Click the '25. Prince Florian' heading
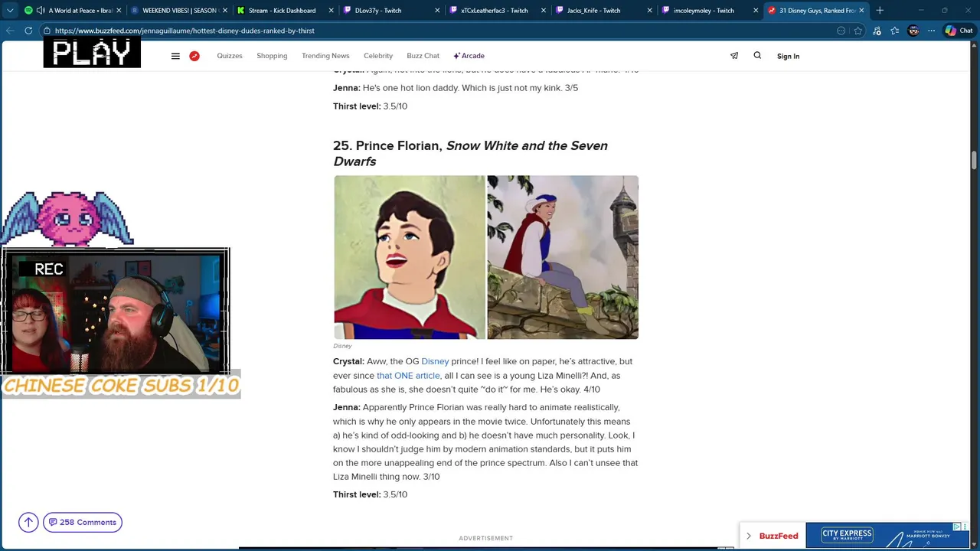 click(470, 153)
